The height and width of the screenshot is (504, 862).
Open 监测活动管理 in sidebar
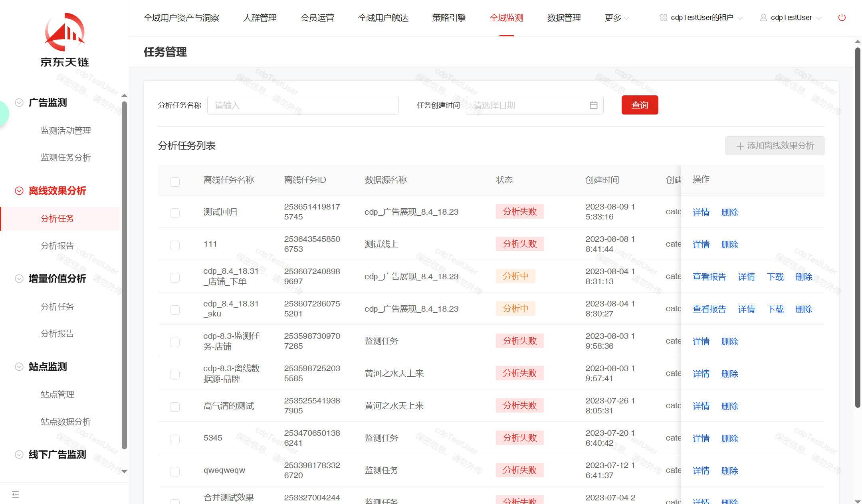pyautogui.click(x=66, y=131)
